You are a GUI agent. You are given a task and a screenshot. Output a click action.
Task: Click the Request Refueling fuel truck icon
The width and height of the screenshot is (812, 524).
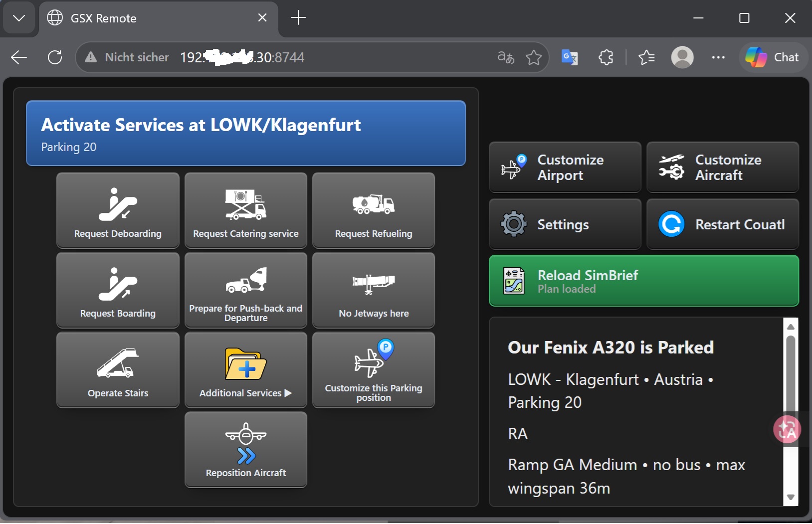[374, 204]
